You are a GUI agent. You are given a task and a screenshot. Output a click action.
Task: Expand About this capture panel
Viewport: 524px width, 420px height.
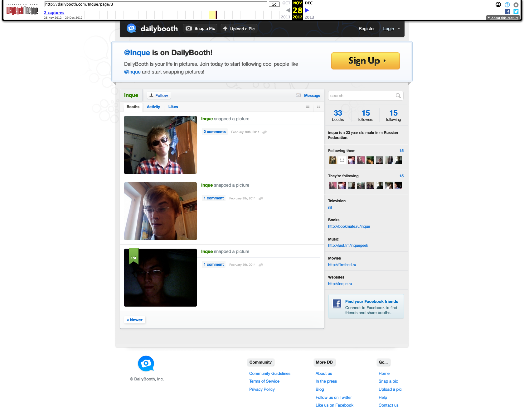(x=503, y=18)
